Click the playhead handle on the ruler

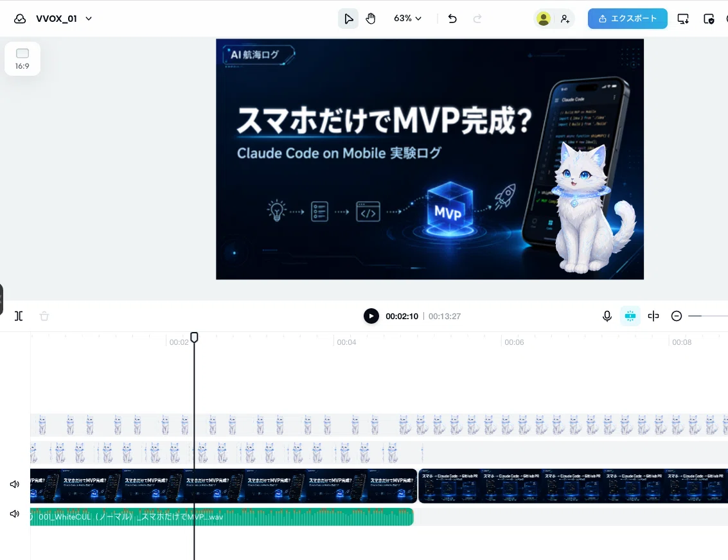[x=194, y=337]
